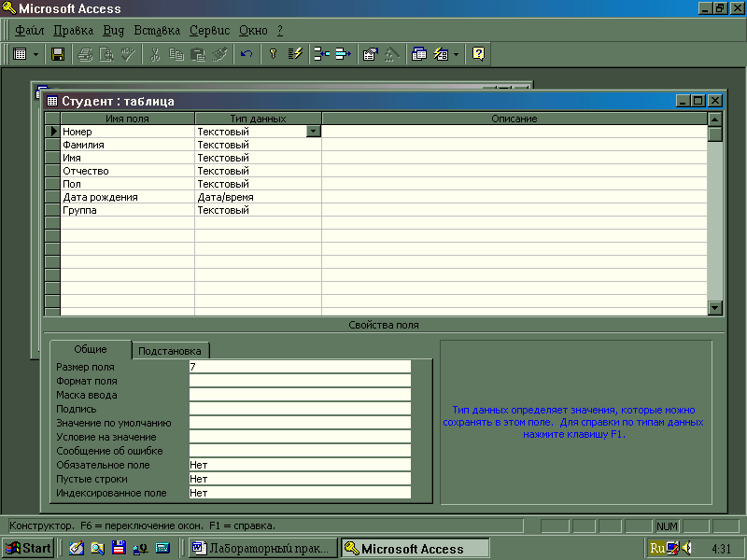
Task: Click the Insert Rows icon
Action: click(322, 54)
